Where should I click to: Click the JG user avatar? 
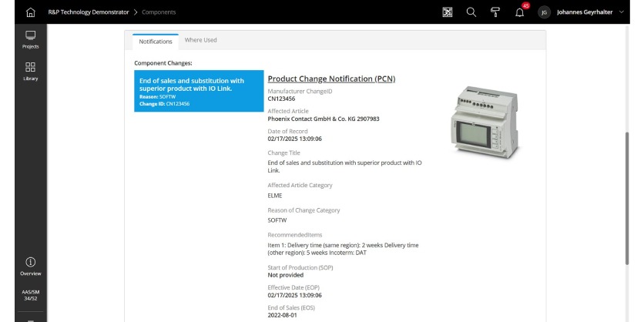point(544,12)
